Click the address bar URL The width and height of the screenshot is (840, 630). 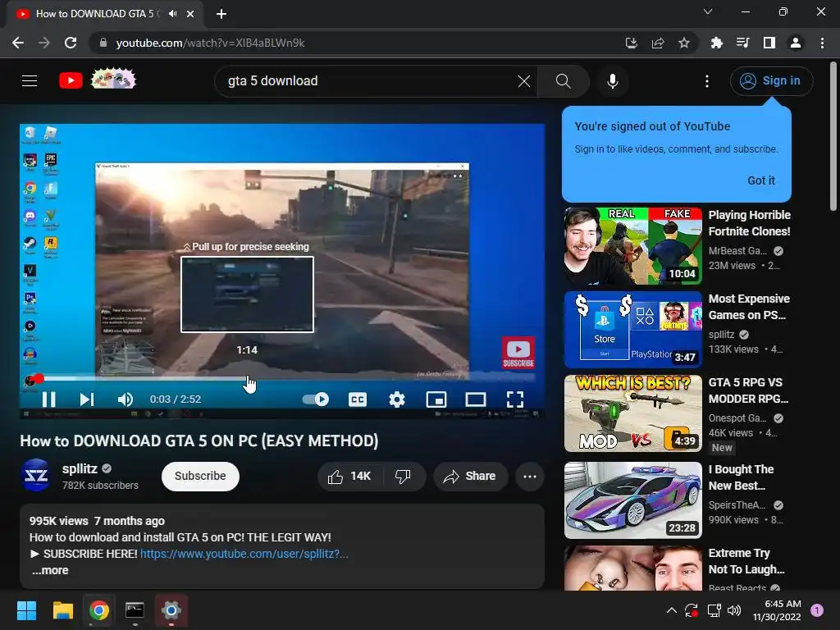click(210, 43)
